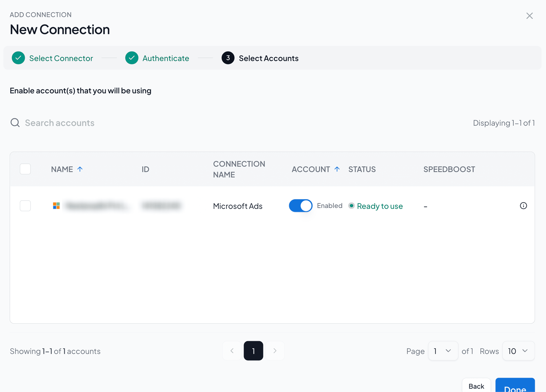546x392 pixels.
Task: Click the Ready to use status text
Action: tap(380, 206)
